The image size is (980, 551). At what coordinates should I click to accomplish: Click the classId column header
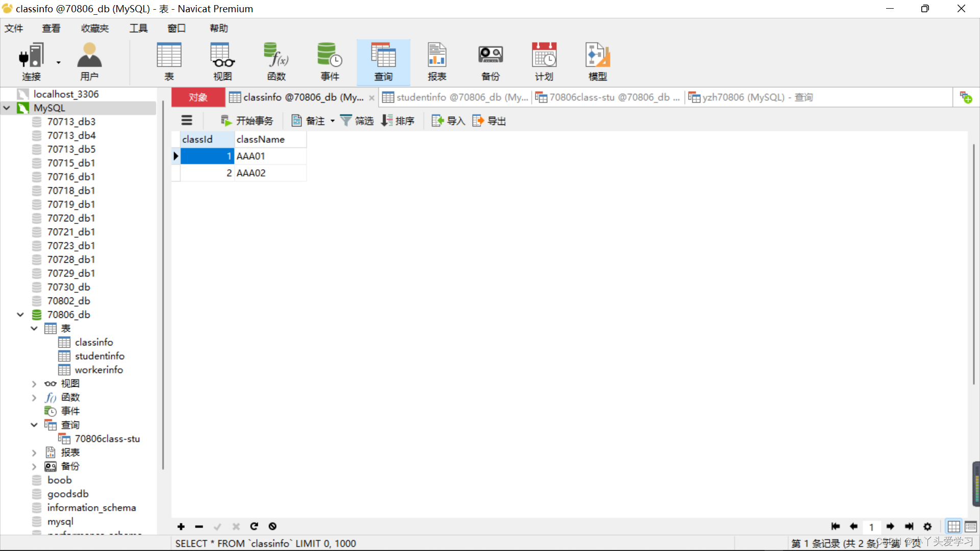(207, 139)
